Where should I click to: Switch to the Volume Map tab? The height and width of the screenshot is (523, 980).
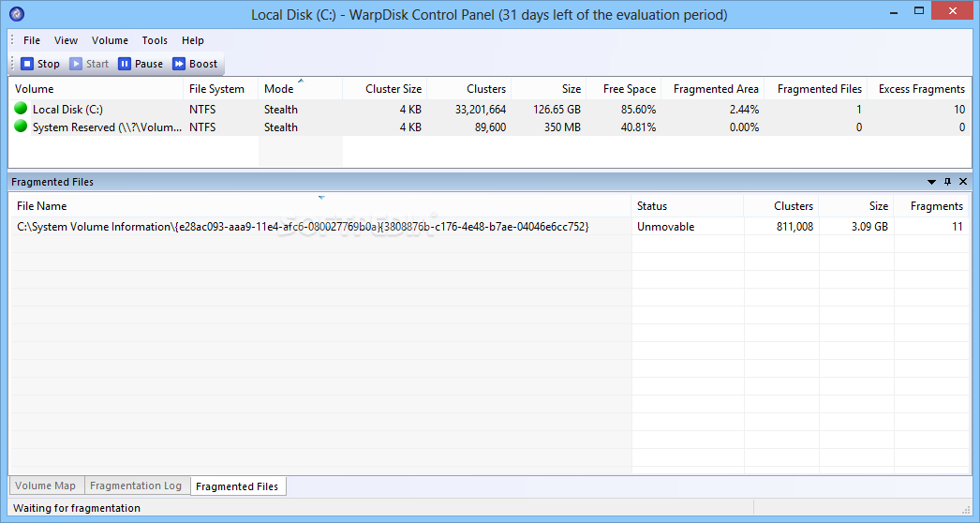(x=46, y=486)
